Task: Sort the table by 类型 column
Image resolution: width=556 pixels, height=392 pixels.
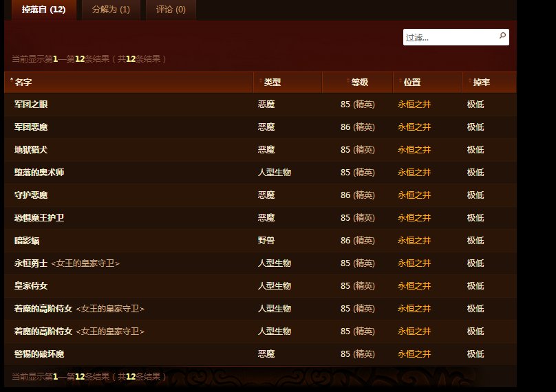Action: (x=272, y=83)
